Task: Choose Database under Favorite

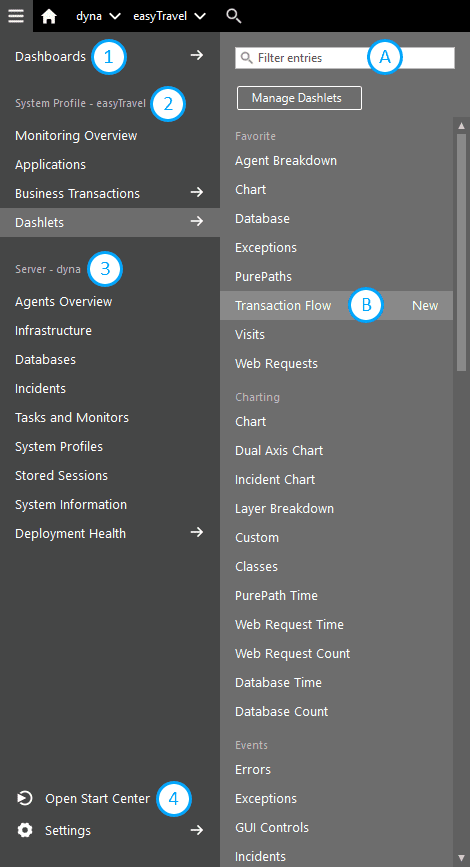Action: point(262,219)
